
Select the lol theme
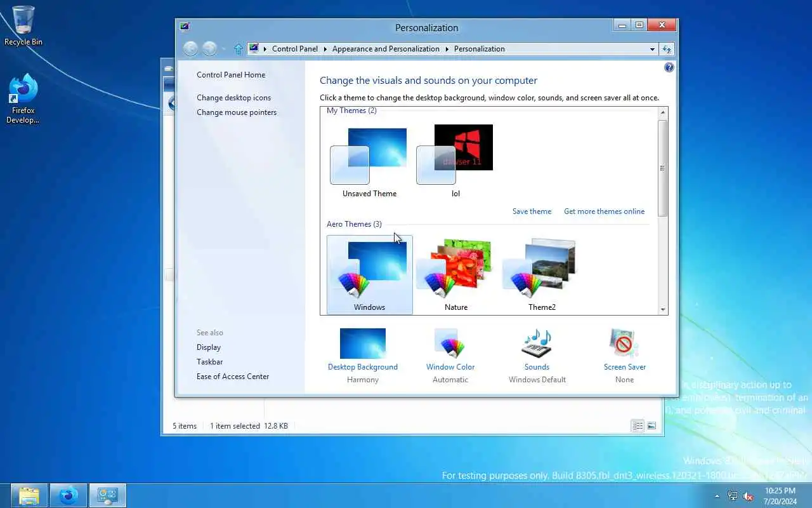tap(455, 163)
